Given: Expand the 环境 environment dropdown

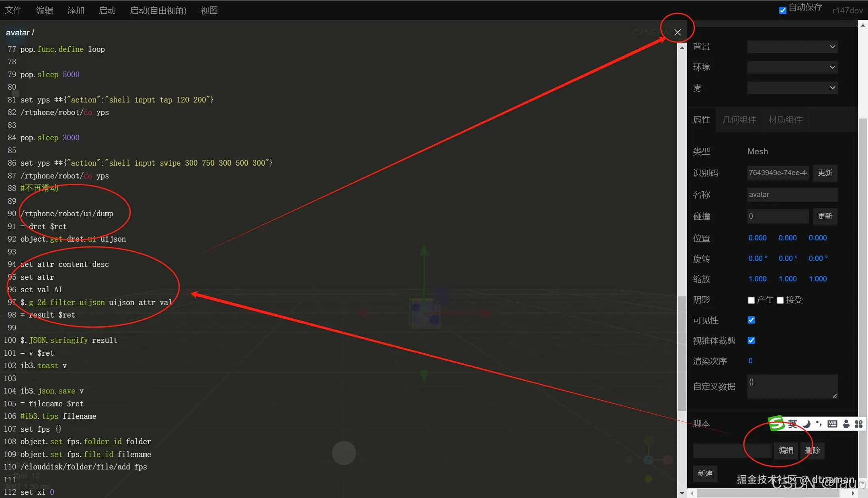Looking at the screenshot, I should coord(792,67).
